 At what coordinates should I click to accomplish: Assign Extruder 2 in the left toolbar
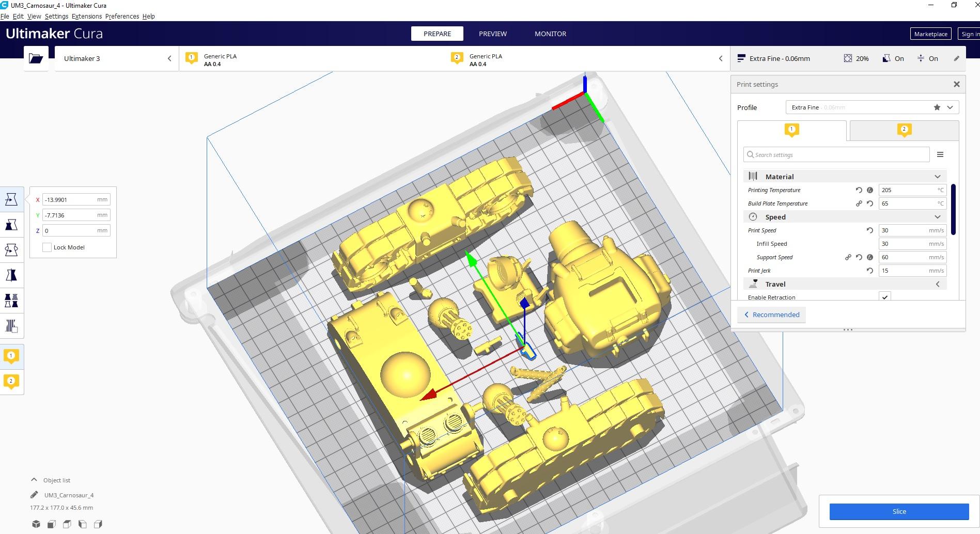tap(11, 382)
